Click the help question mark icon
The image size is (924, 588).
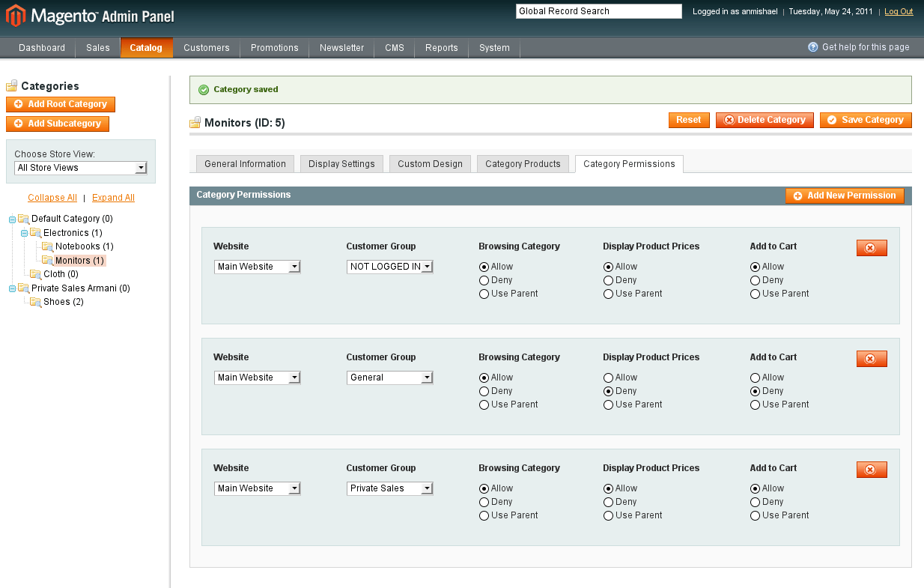click(813, 47)
